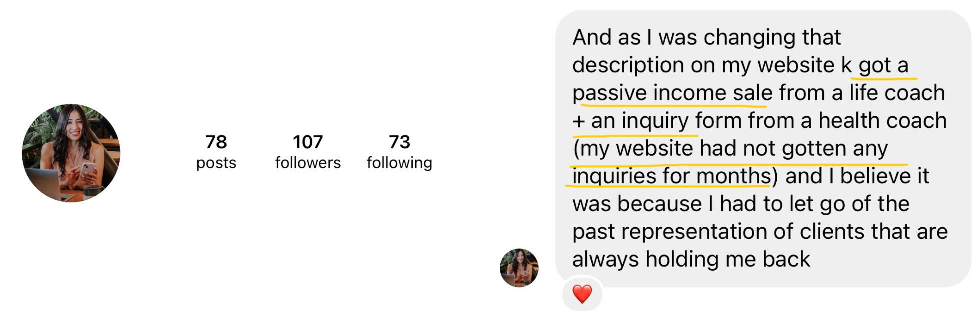
Task: Click the underlined "inquiries for months" text
Action: coord(671,176)
